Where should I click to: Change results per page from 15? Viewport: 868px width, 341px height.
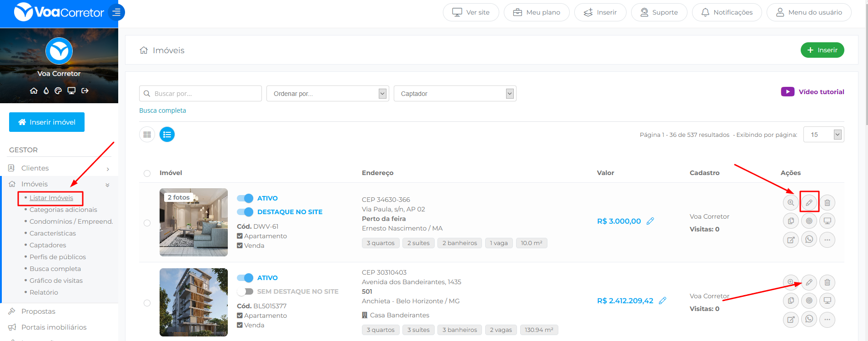(x=823, y=135)
